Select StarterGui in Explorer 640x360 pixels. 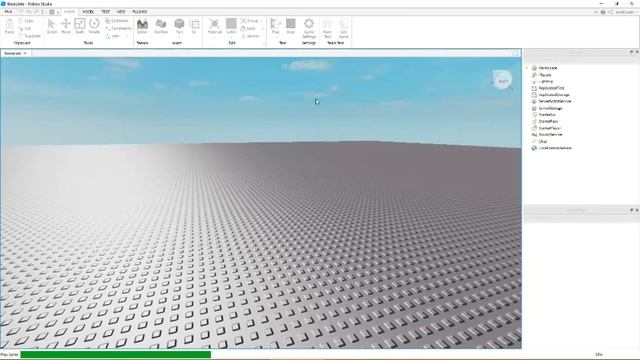[x=547, y=115]
